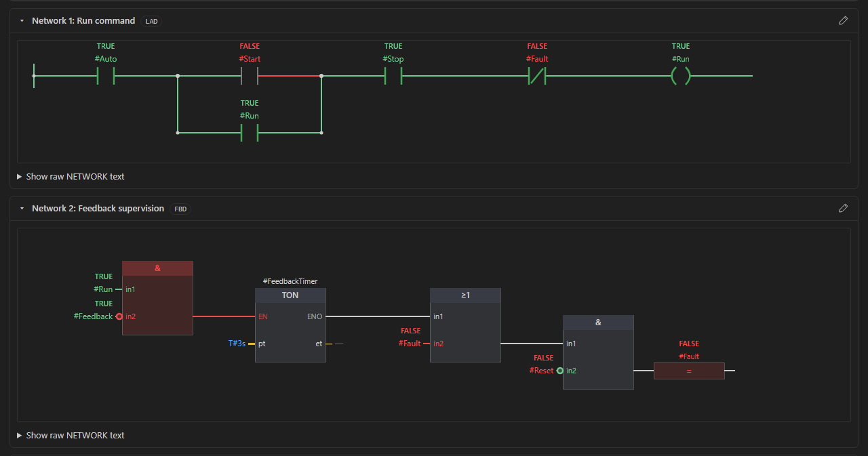Edit Network 2 with the pencil icon
868x456 pixels.
click(843, 208)
